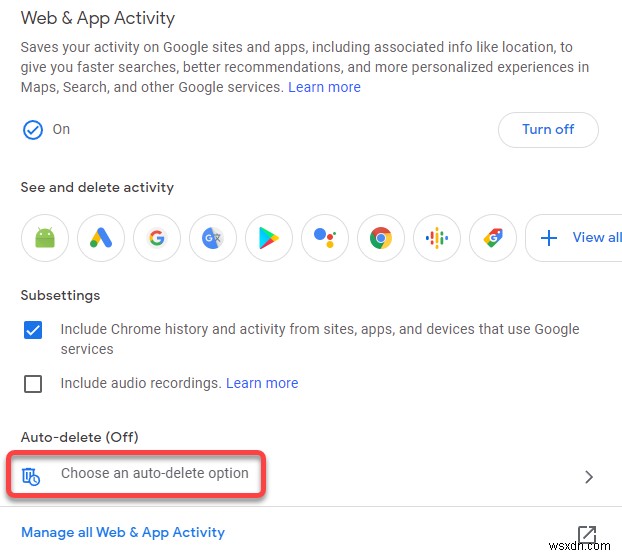The width and height of the screenshot is (622, 556).
Task: Open Google Translate activity icon
Action: tap(213, 238)
